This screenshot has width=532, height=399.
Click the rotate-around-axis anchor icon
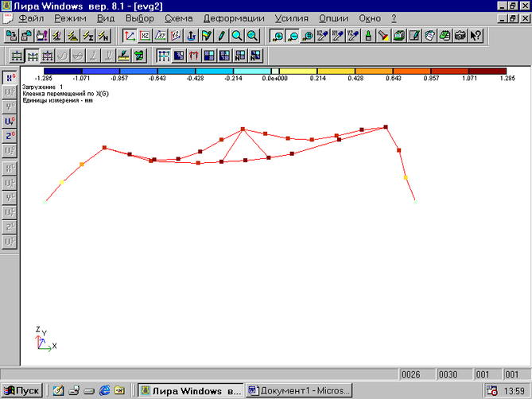tap(191, 36)
